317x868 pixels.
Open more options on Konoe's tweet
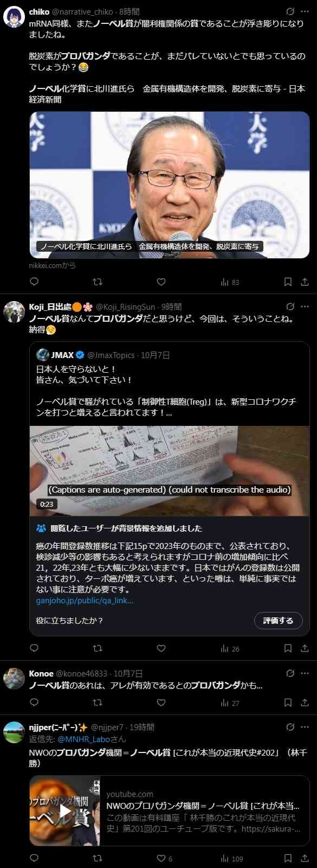coord(305,673)
